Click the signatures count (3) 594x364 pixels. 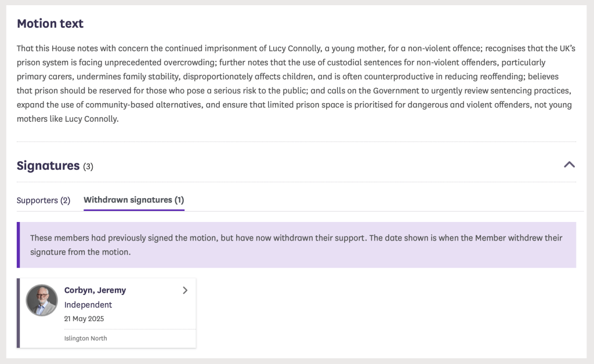[x=88, y=167]
